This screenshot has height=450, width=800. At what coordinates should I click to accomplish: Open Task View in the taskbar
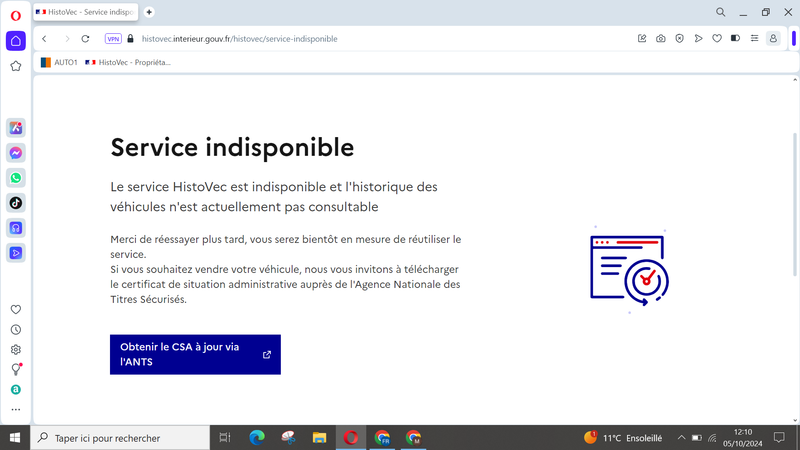click(224, 438)
